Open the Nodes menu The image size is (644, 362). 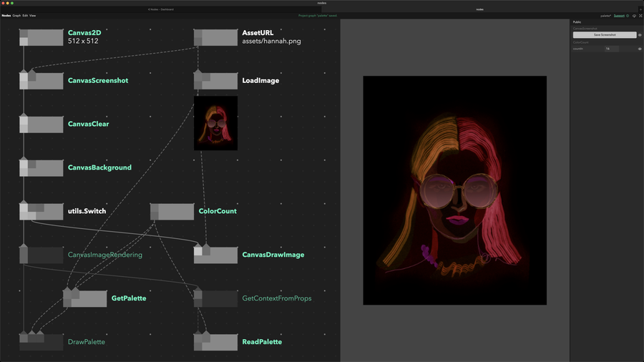point(6,15)
